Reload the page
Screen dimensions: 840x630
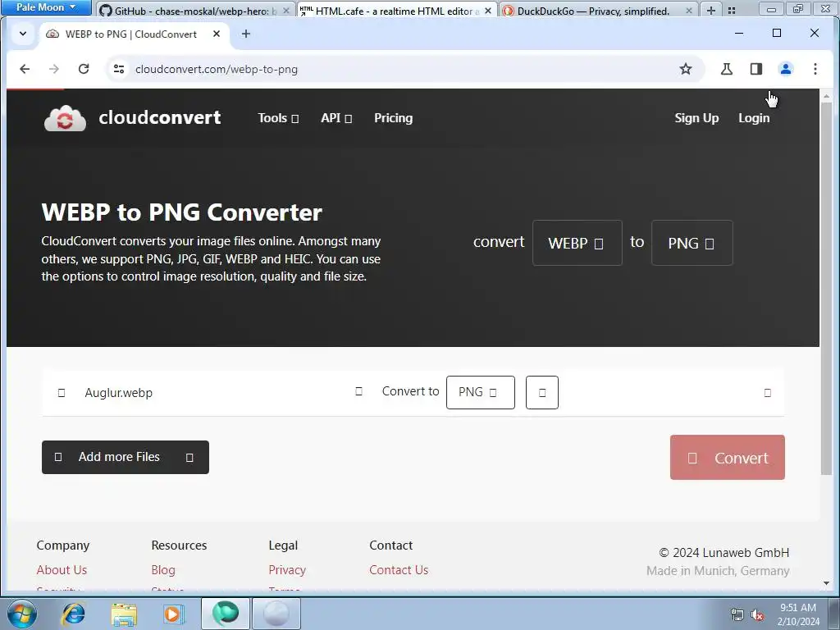coord(84,69)
